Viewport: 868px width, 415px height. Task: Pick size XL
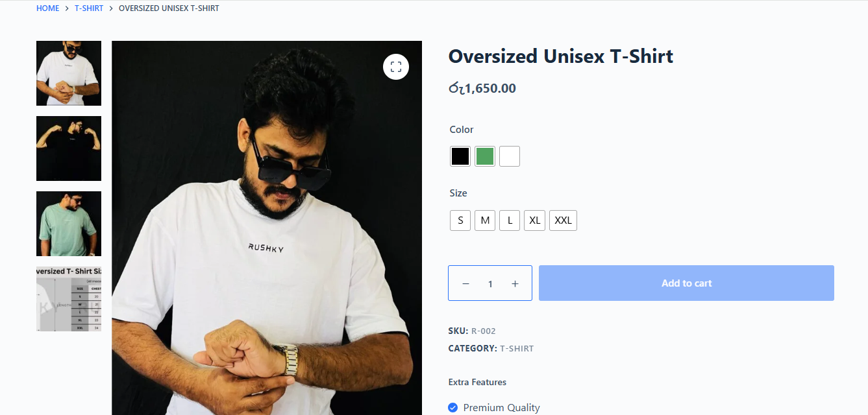coord(534,220)
